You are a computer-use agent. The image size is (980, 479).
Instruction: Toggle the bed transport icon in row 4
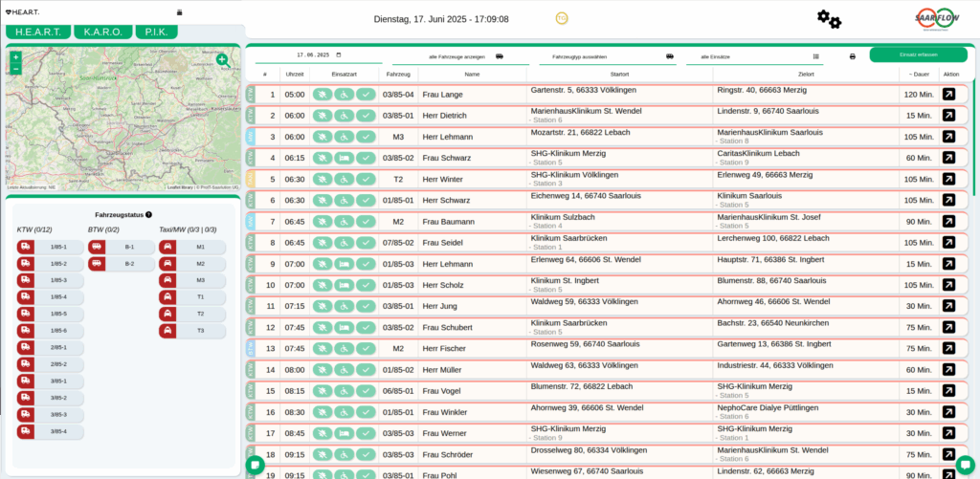click(345, 158)
